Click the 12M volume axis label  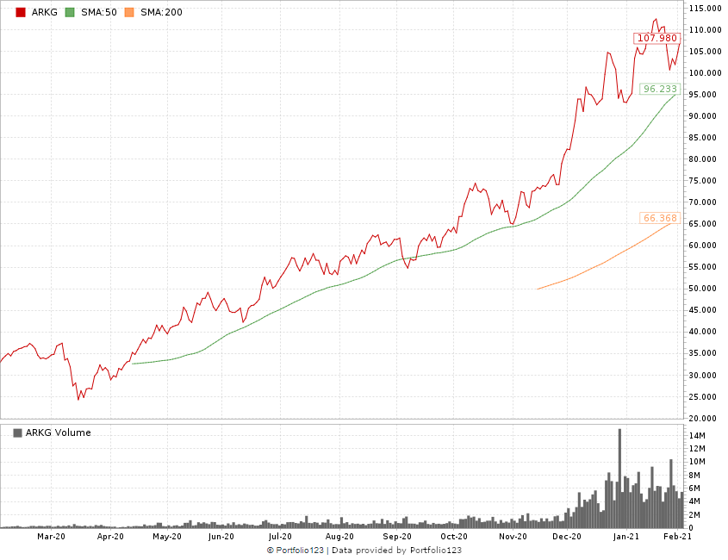tap(697, 449)
